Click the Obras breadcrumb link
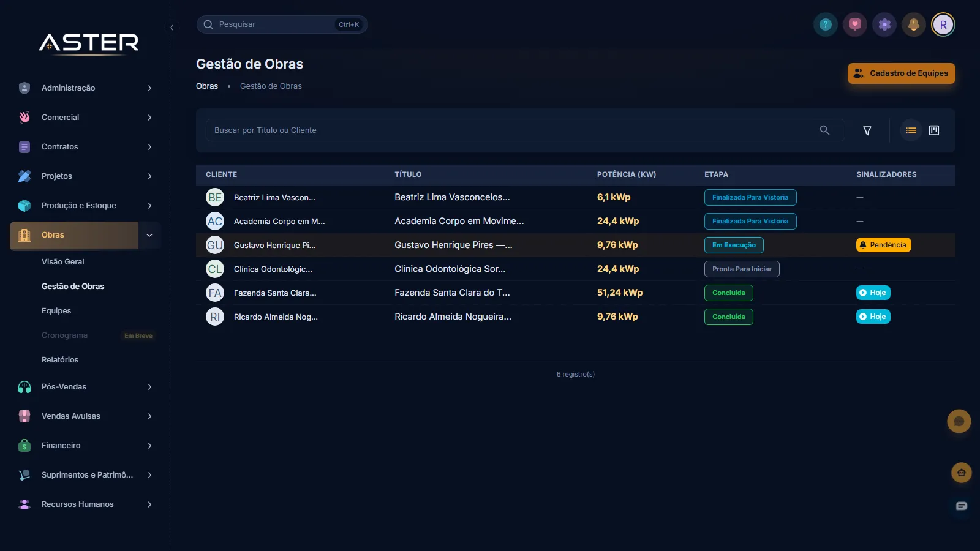The height and width of the screenshot is (551, 980). point(207,86)
